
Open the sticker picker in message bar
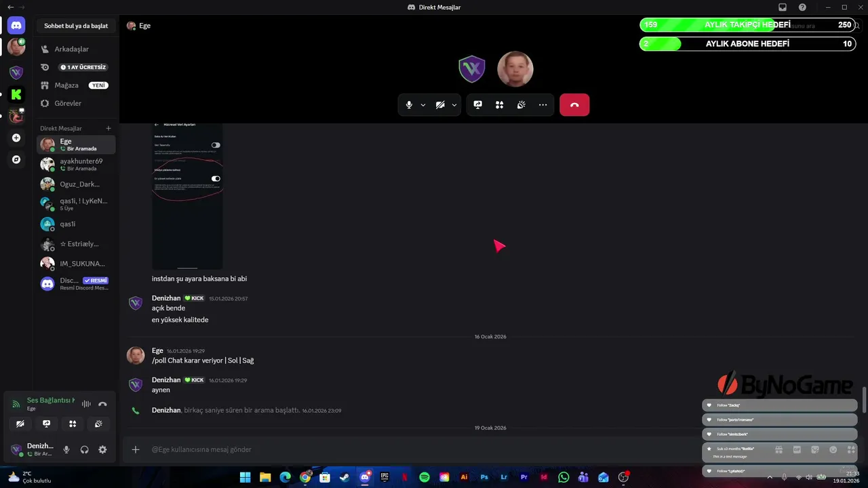[x=815, y=449]
